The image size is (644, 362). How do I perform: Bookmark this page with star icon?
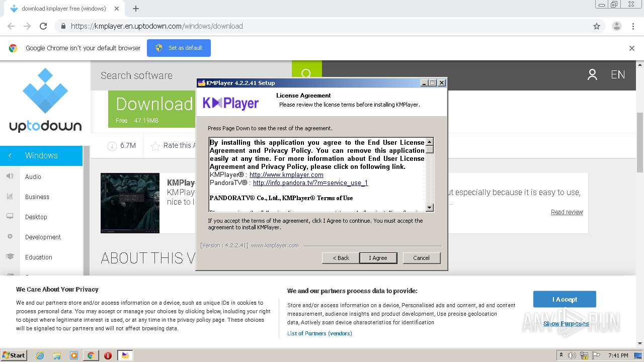[x=597, y=26]
